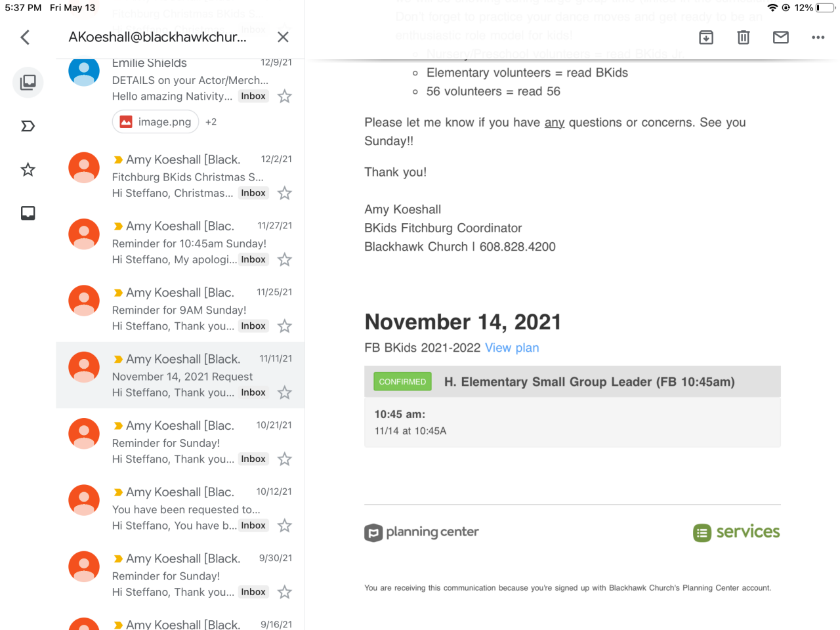The width and height of the screenshot is (840, 630).
Task: Open the inbox tray icon in the sidebar
Action: (x=28, y=213)
